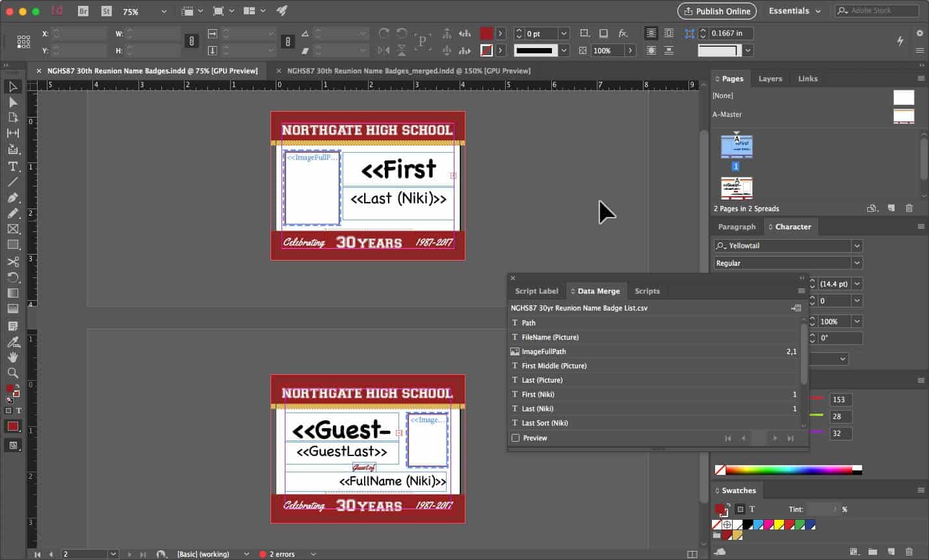This screenshot has width=929, height=560.
Task: Select the Selection tool arrow
Action: (x=13, y=86)
